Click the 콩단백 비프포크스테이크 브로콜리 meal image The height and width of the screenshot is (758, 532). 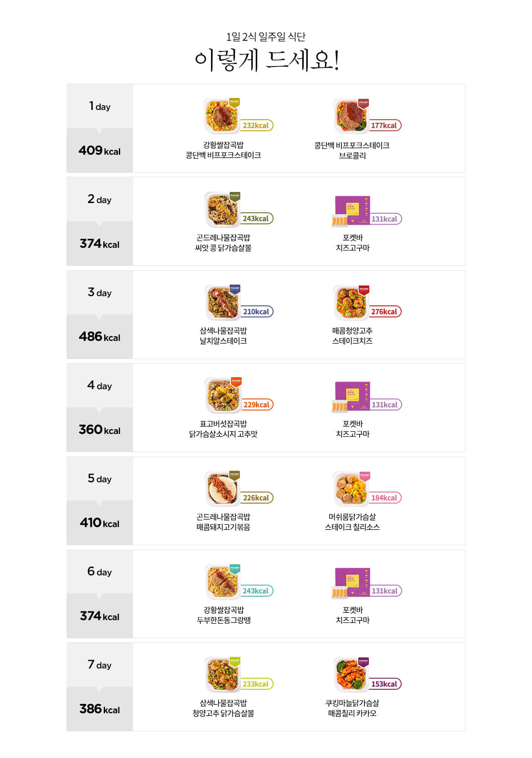pyautogui.click(x=351, y=116)
